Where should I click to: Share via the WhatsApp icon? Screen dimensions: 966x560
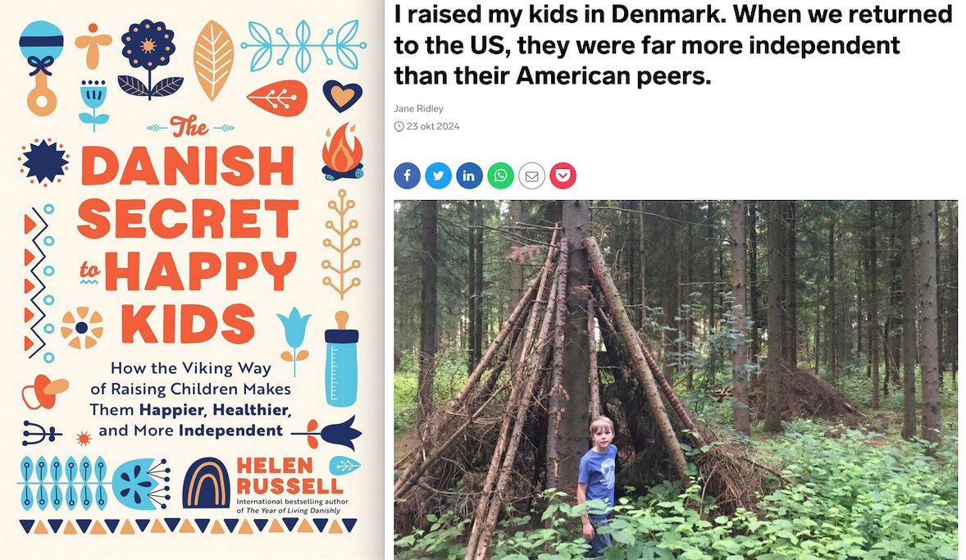[x=500, y=175]
